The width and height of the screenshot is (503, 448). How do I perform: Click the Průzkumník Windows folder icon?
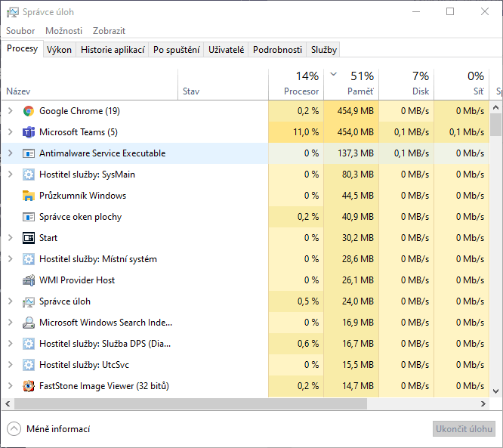29,196
